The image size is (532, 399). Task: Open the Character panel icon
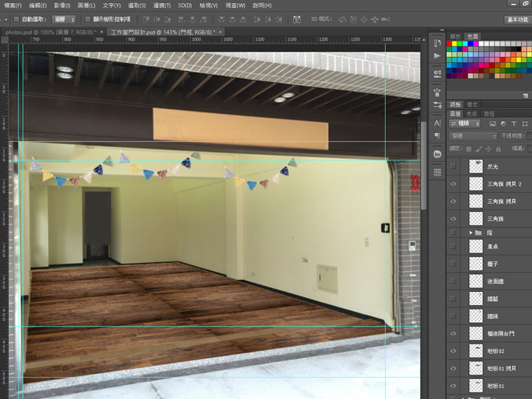click(437, 123)
